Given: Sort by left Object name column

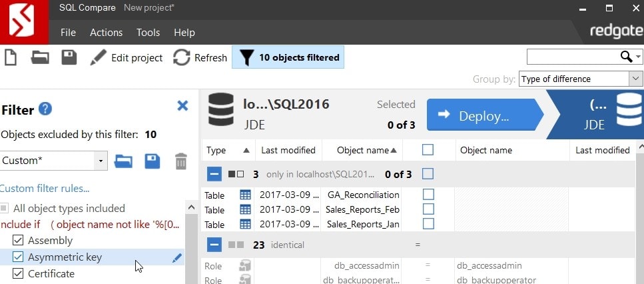Looking at the screenshot, I should (x=362, y=150).
